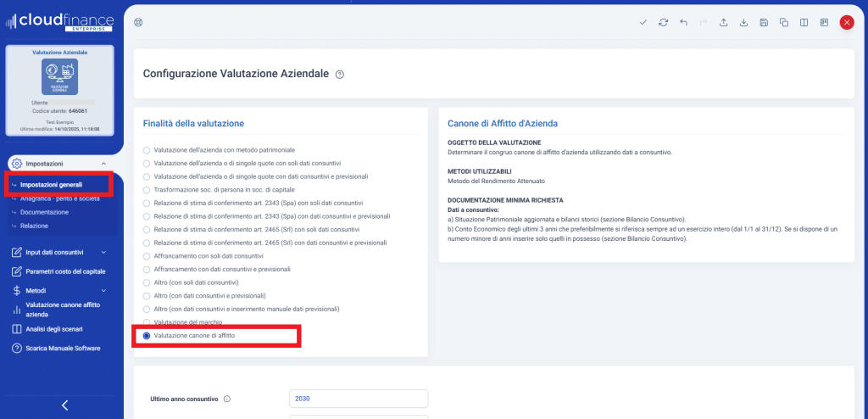
Task: Click the undo arrow icon
Action: click(683, 22)
